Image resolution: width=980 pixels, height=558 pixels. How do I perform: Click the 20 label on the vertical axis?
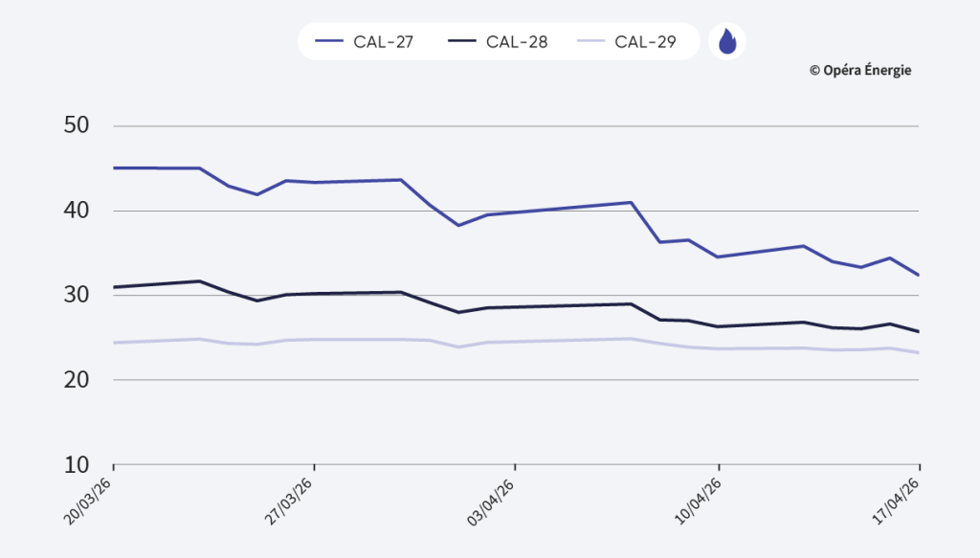[76, 380]
